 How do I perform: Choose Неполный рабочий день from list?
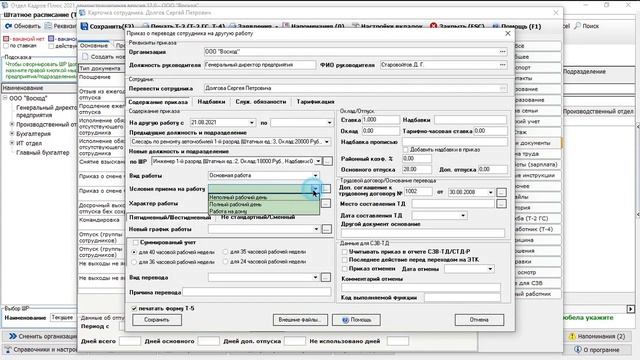(264, 198)
